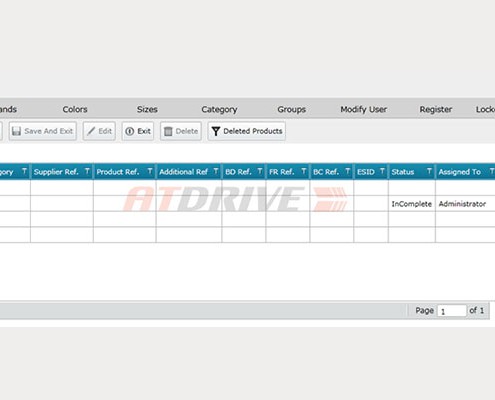The image size is (495, 400).
Task: Click the Delete trash can icon
Action: pos(168,131)
